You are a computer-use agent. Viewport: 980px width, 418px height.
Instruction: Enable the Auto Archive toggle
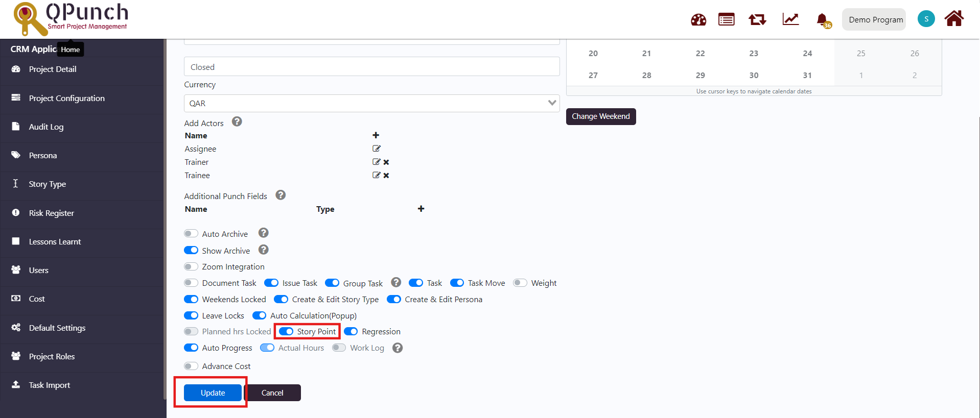191,234
